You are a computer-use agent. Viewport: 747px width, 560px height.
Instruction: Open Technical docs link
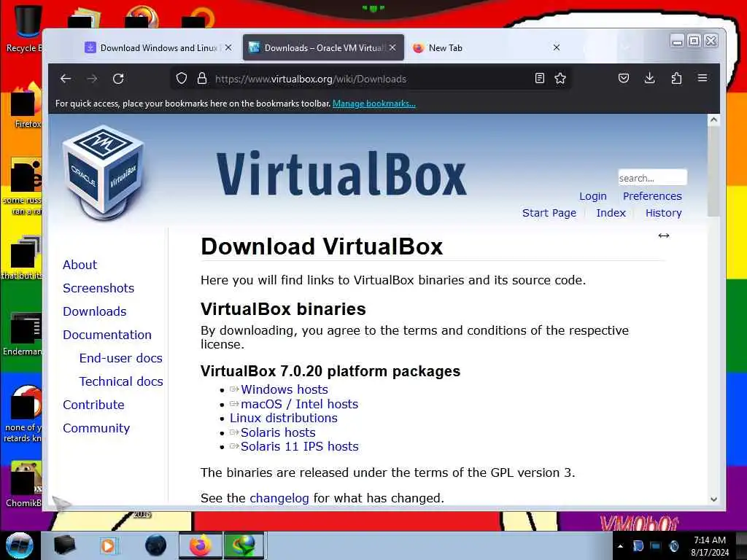pos(121,381)
